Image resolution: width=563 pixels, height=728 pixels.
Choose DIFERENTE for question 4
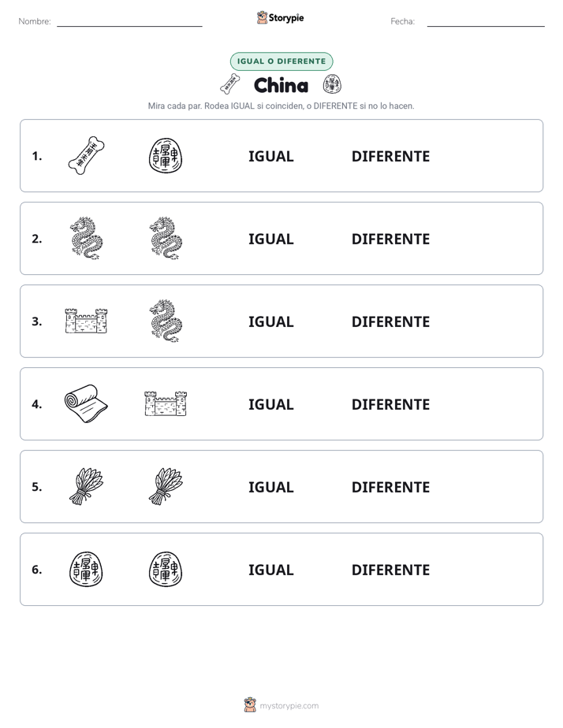pos(390,404)
